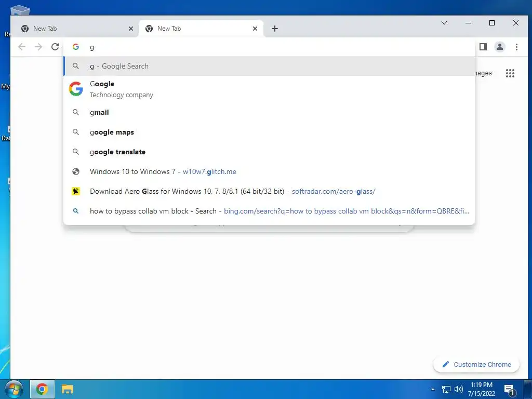532x399 pixels.
Task: Click the yellow softradar favicon
Action: coord(76,191)
